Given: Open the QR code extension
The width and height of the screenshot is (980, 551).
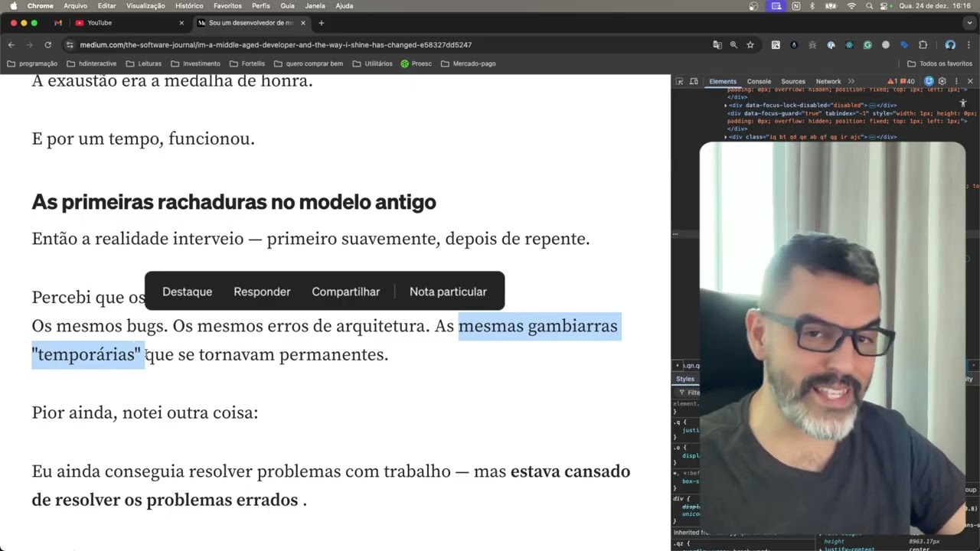Looking at the screenshot, I should (x=776, y=45).
